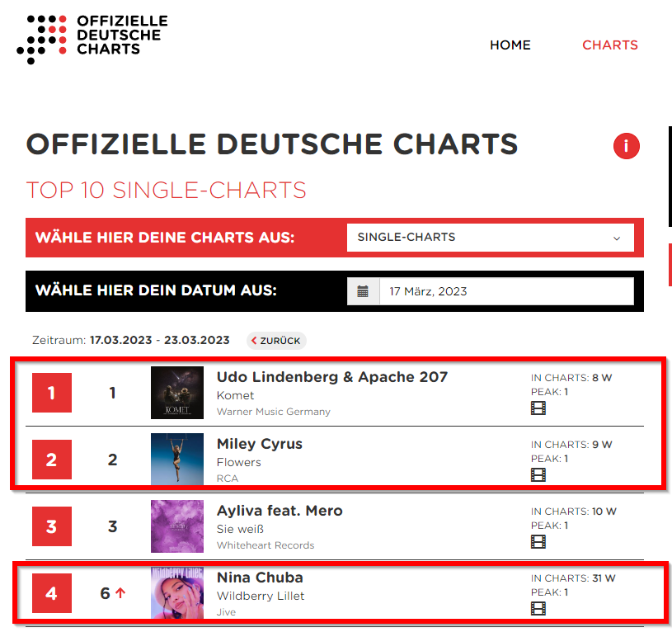The width and height of the screenshot is (672, 632).
Task: Click the Flowers cover artwork
Action: click(177, 460)
